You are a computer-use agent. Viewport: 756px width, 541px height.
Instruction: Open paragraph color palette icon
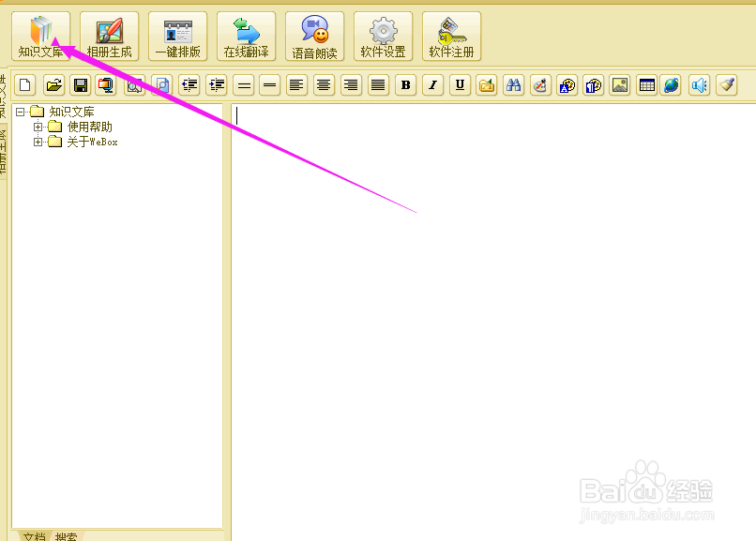594,85
